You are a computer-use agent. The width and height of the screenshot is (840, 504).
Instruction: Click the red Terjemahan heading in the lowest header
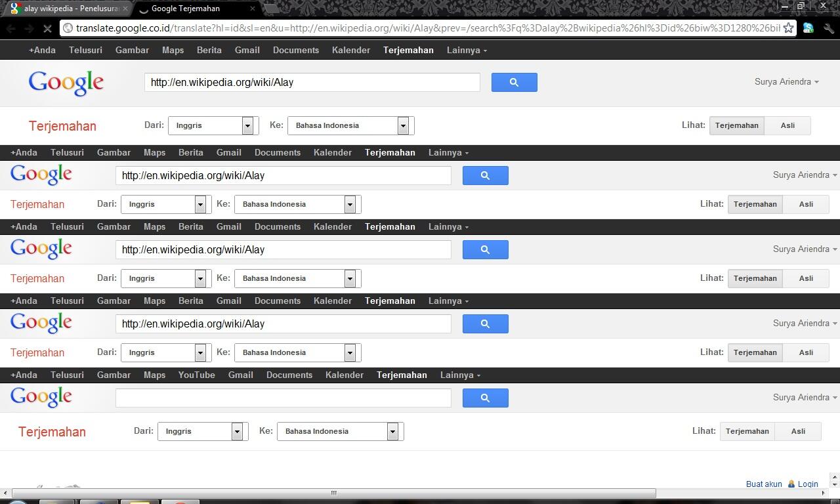click(52, 432)
